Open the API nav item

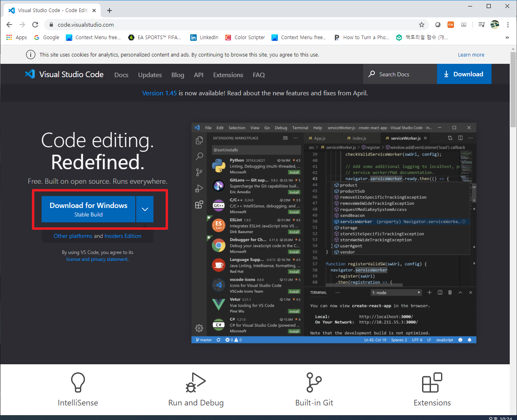point(199,75)
